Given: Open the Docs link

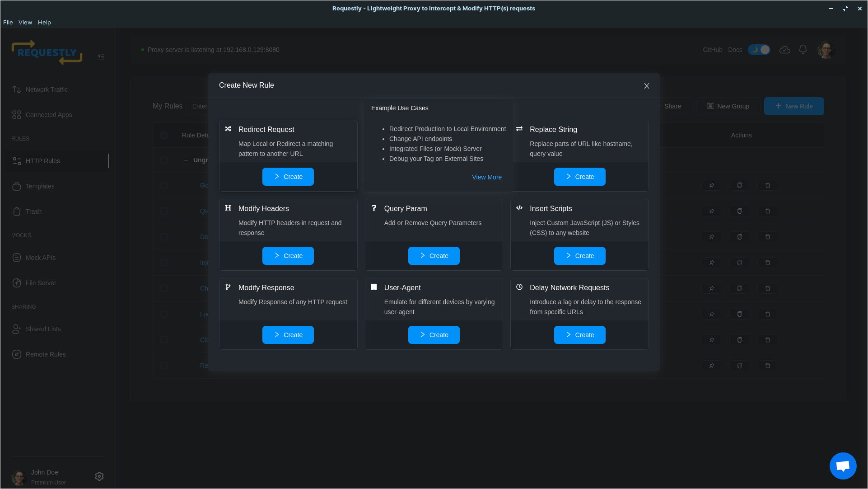Looking at the screenshot, I should [x=735, y=50].
